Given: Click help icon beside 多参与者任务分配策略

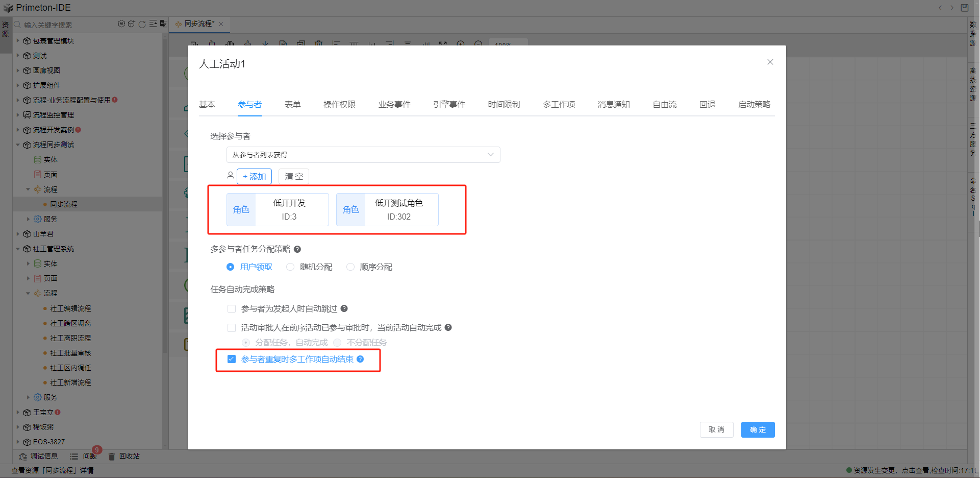Looking at the screenshot, I should tap(297, 249).
